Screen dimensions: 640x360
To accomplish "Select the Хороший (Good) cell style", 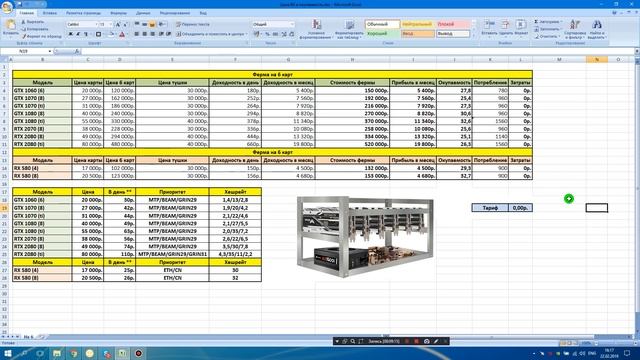I will click(382, 34).
